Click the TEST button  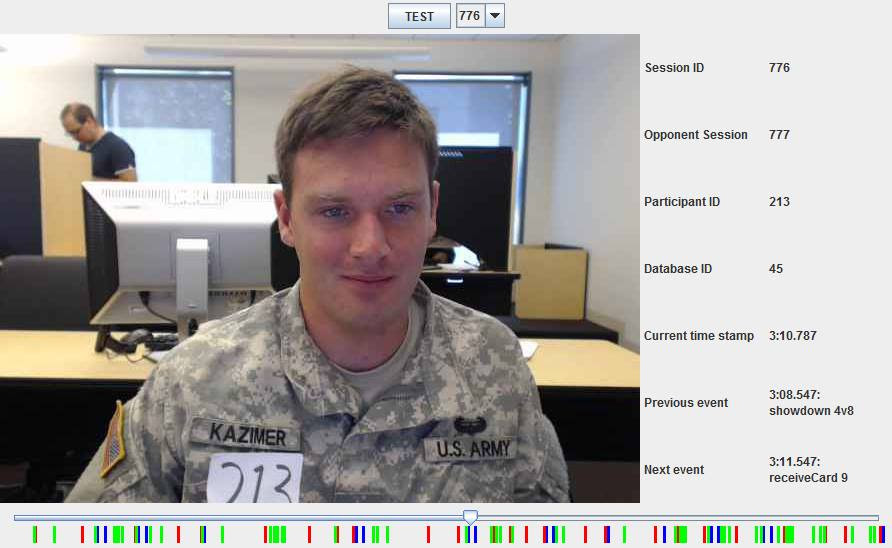point(419,16)
